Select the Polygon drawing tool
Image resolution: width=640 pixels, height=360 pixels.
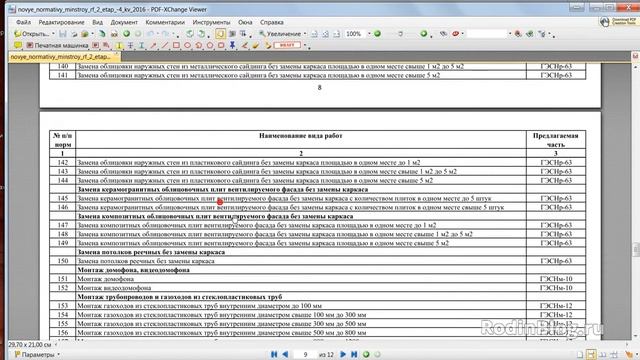tap(210, 45)
